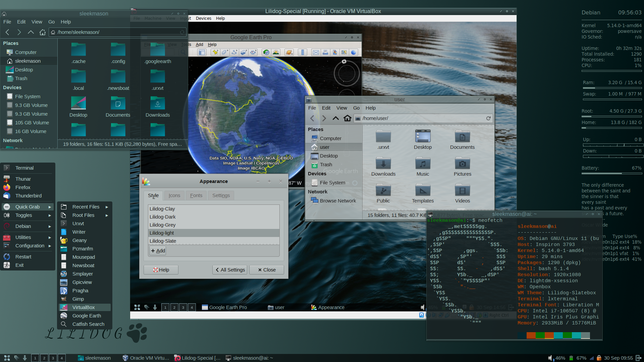Click the All Settings button
Viewport: 644px width, 362px height.
click(230, 270)
